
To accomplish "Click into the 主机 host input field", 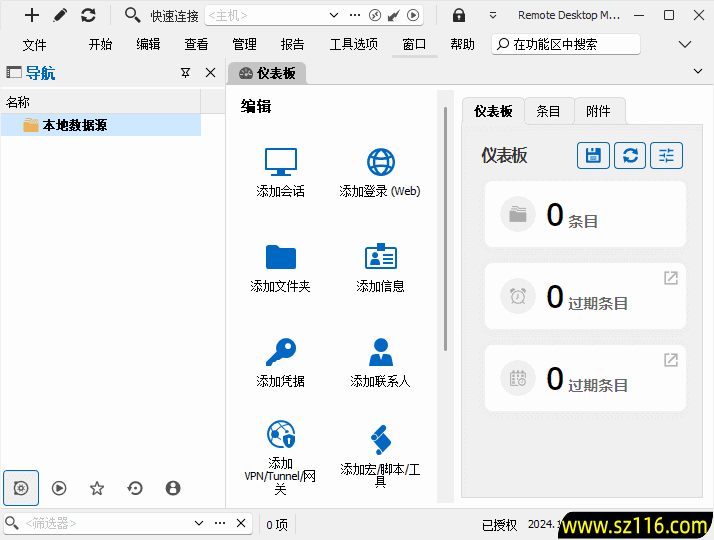I will [x=266, y=15].
